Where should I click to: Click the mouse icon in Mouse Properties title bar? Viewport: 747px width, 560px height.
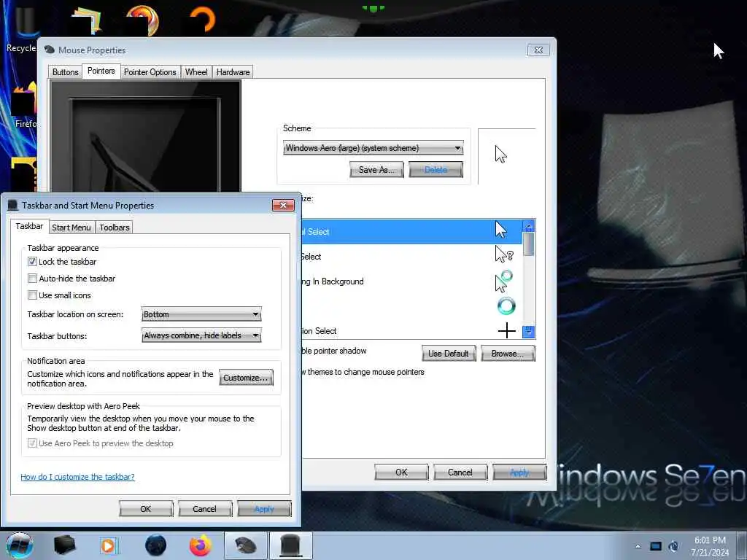[x=49, y=50]
